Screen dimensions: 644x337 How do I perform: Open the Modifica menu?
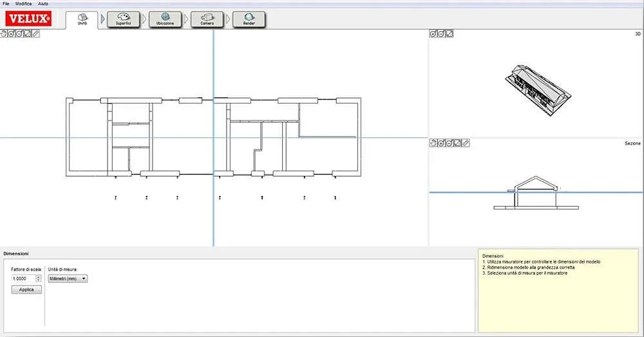point(24,4)
